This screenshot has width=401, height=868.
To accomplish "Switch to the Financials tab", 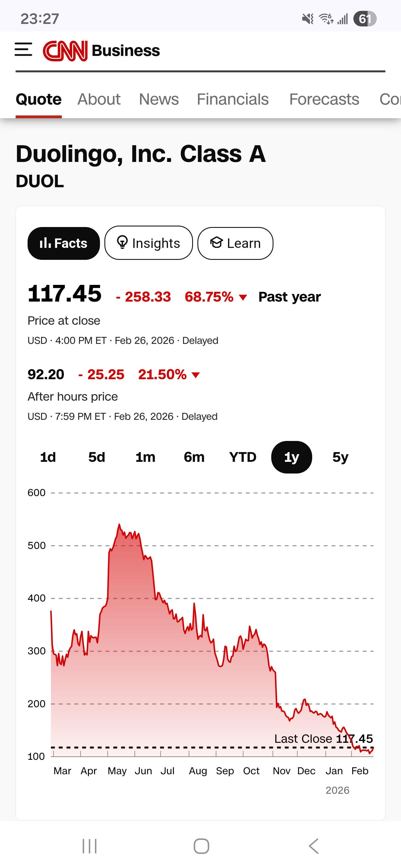I will (x=233, y=99).
